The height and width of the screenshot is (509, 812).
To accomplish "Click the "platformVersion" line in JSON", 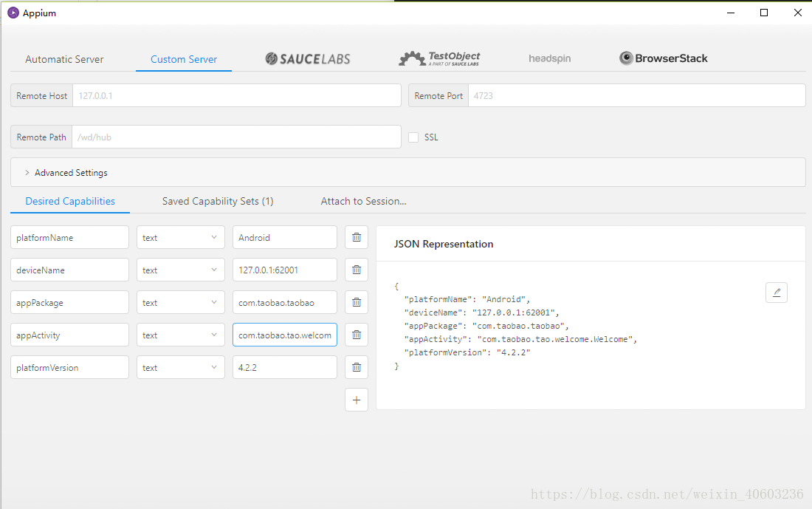I will (467, 352).
